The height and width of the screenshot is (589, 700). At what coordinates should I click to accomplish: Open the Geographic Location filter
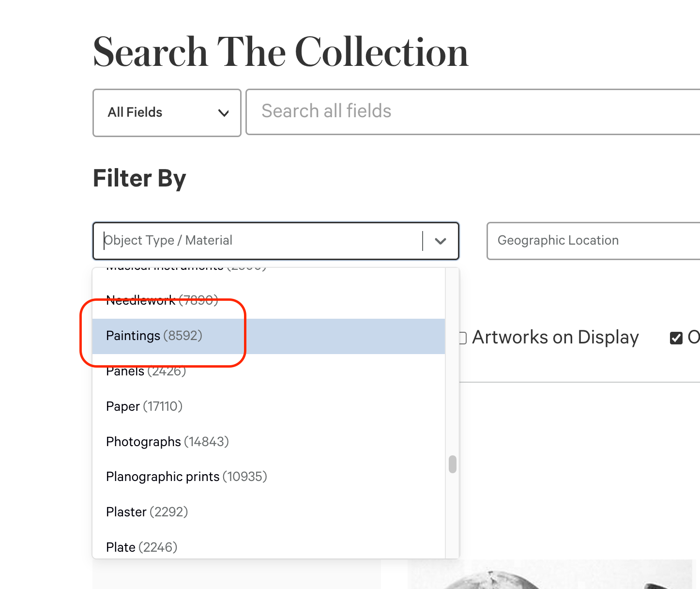[x=593, y=241]
